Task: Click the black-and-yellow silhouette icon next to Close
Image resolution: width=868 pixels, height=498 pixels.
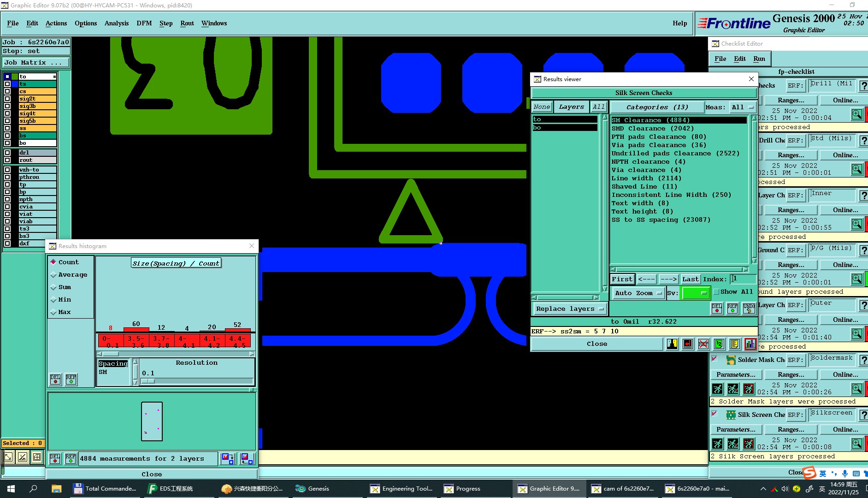Action: pyautogui.click(x=672, y=344)
